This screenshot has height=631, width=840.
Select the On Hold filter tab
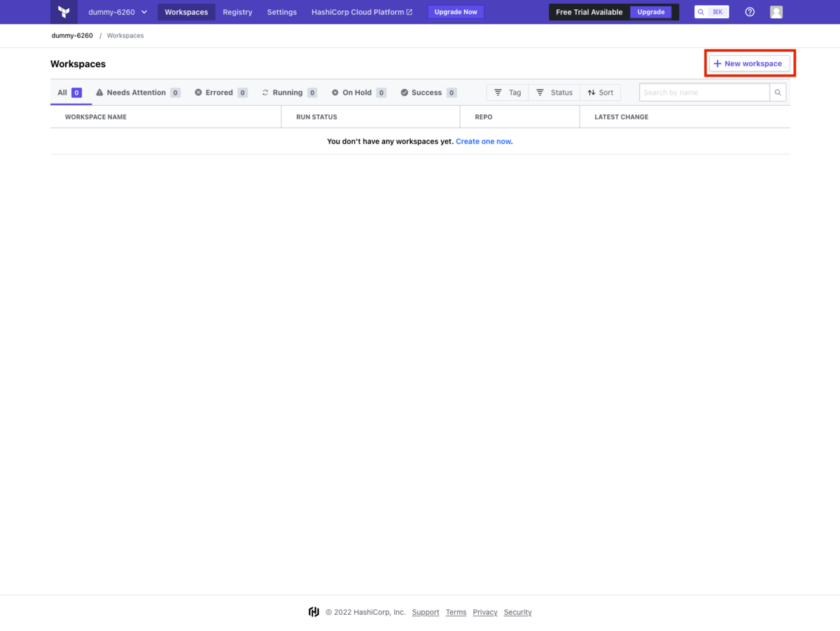(x=359, y=92)
